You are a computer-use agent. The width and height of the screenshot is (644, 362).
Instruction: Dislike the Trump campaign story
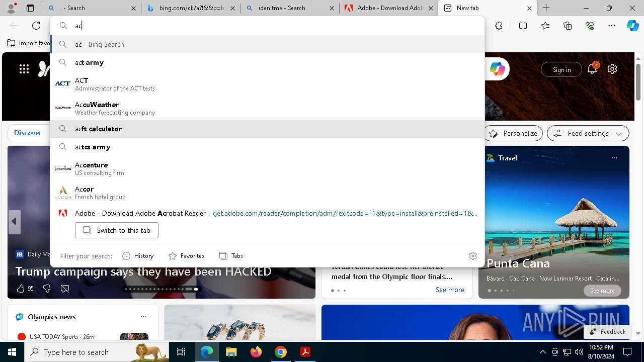pyautogui.click(x=47, y=289)
